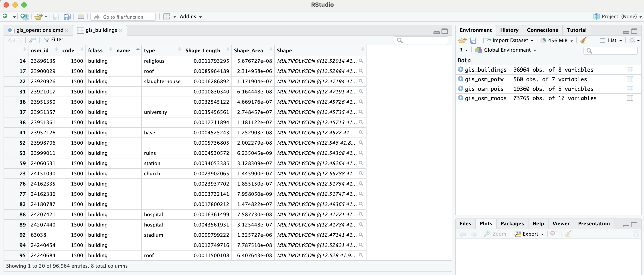Click Export button in Plots pane

[529, 234]
